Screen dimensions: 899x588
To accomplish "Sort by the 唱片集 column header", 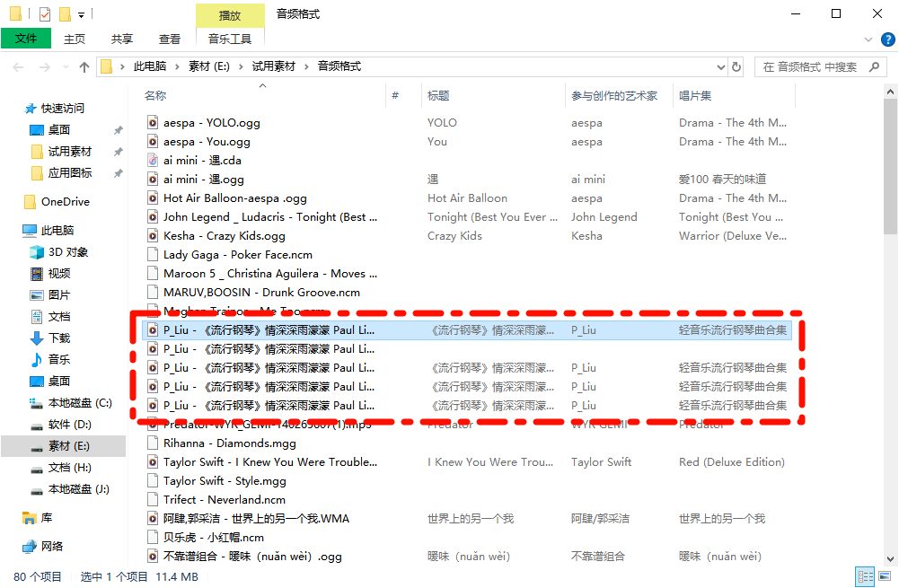I will pos(695,96).
